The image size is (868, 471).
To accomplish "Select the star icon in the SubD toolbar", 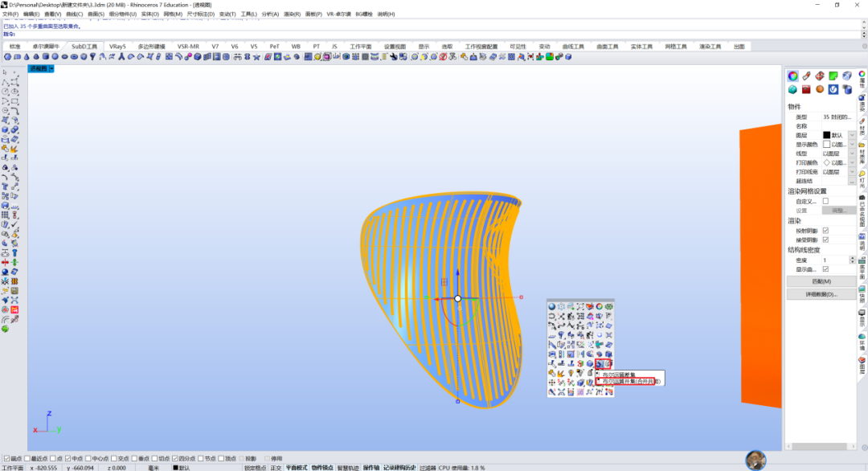I will click(x=256, y=57).
